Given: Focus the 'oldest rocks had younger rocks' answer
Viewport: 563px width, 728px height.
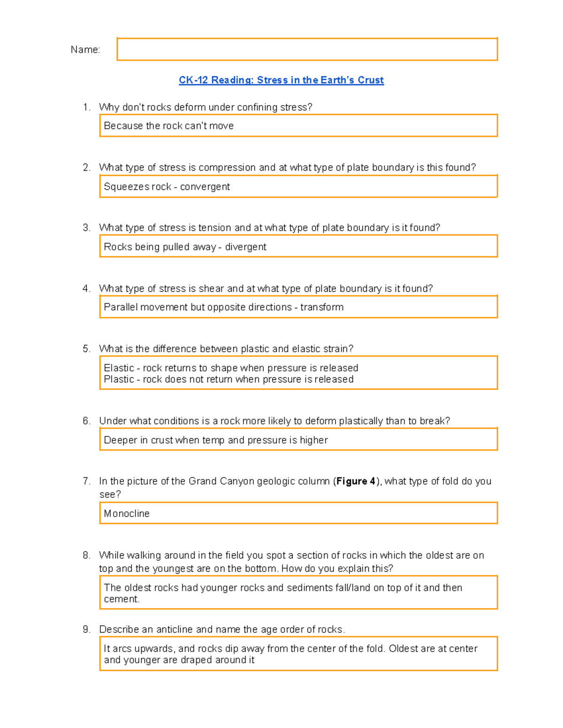Looking at the screenshot, I should pos(298,593).
